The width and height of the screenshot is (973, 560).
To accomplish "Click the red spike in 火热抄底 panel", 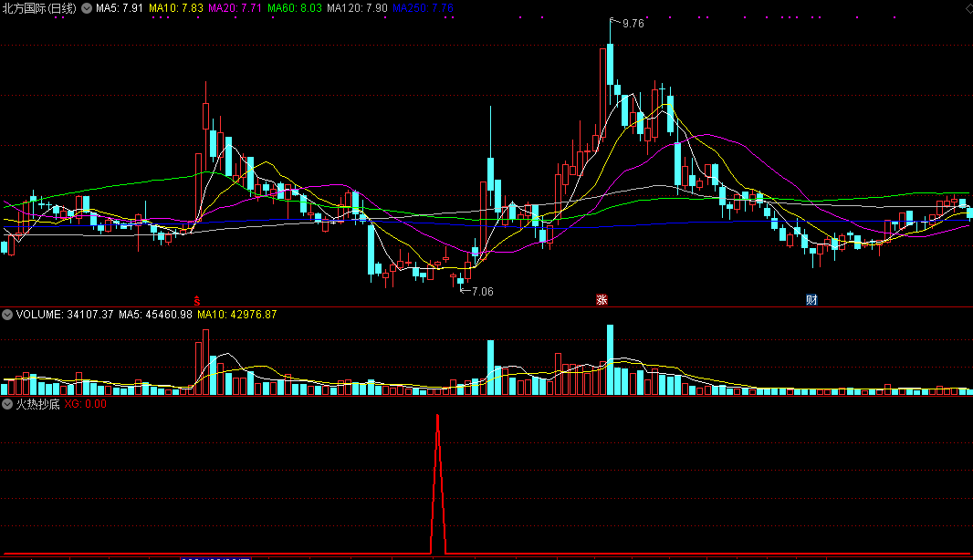I will tap(438, 483).
